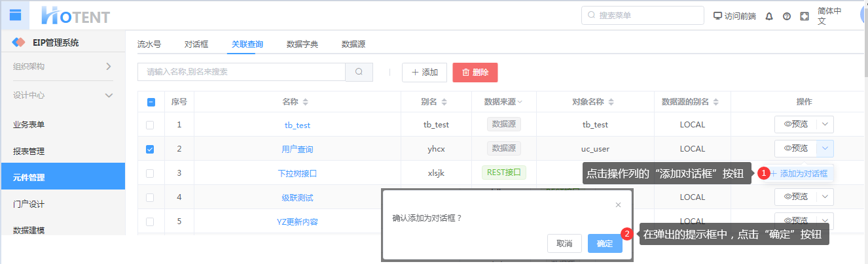Sort by the 对象名称 column arrows
This screenshot has height=264, width=868.
(611, 102)
